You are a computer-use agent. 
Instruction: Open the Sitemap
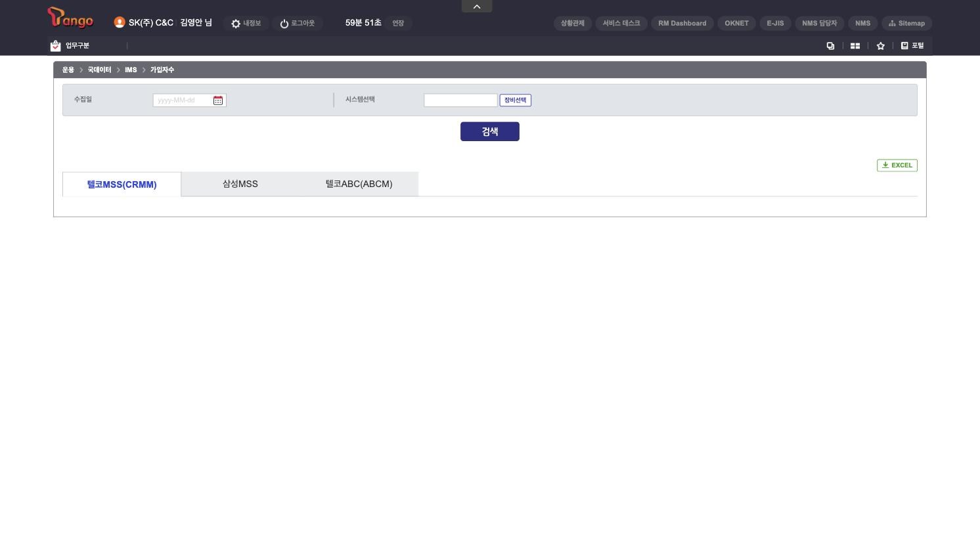[906, 23]
